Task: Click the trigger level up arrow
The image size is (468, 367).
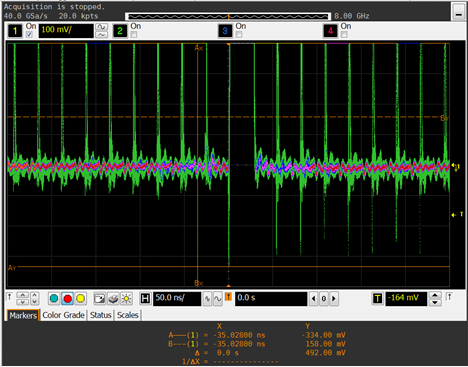Action: 435,295
